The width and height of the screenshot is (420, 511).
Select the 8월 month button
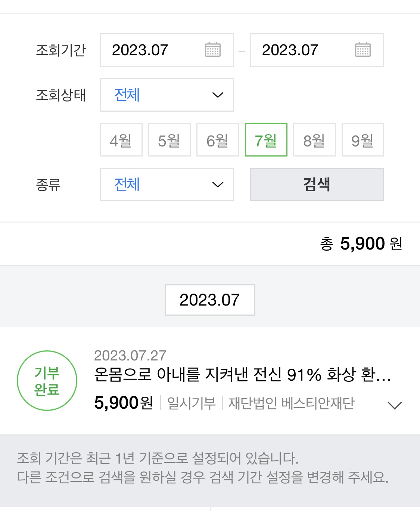coord(314,140)
